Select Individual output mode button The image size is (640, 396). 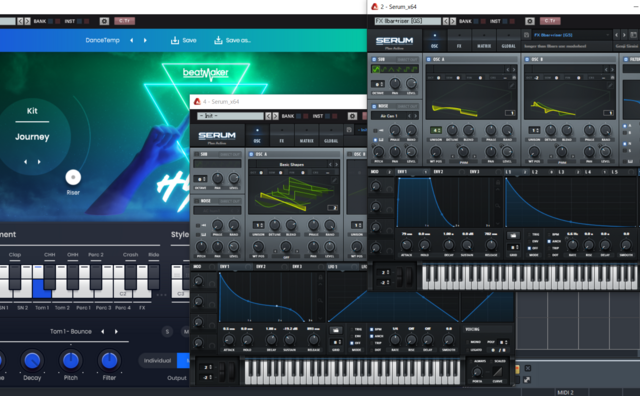point(157,360)
